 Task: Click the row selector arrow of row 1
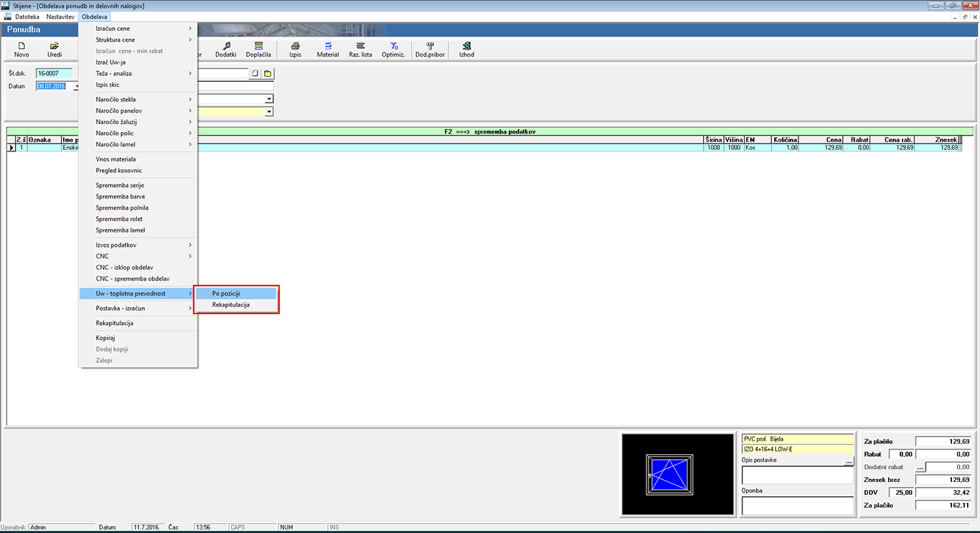tap(11, 147)
